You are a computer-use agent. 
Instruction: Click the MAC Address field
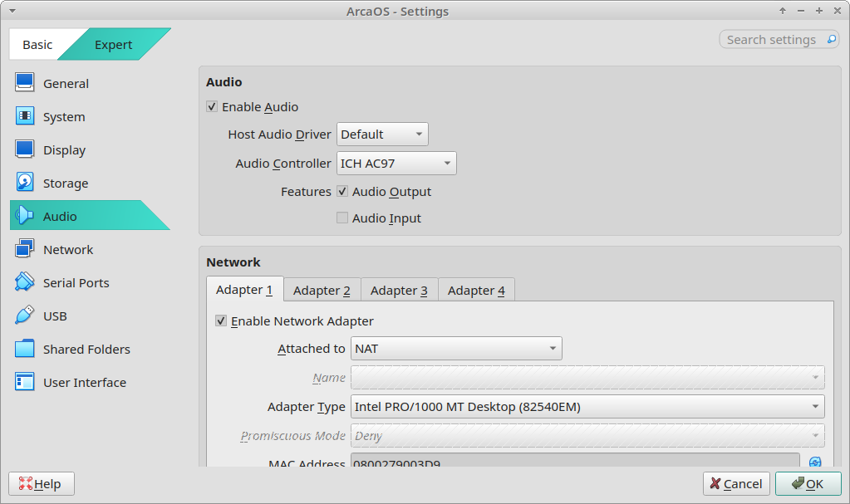click(x=575, y=460)
